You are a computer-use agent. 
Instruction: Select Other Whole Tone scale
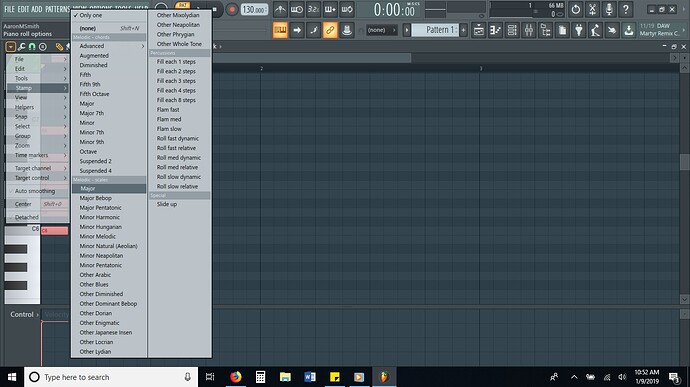pos(180,44)
